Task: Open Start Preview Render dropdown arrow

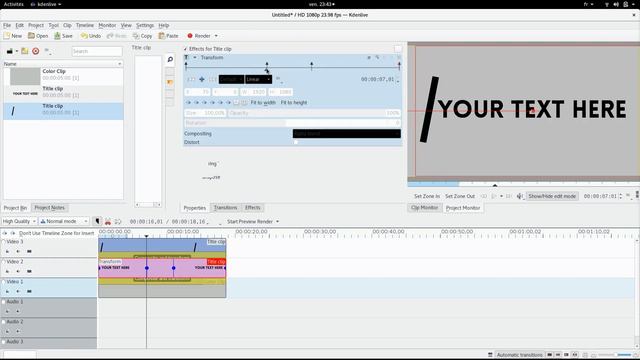Action: 278,222
